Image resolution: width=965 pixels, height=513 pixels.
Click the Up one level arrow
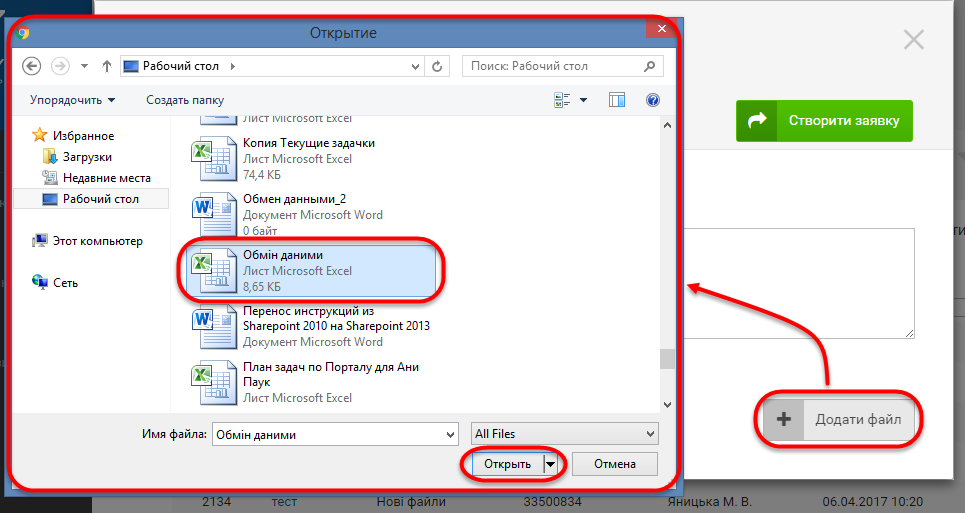click(106, 66)
